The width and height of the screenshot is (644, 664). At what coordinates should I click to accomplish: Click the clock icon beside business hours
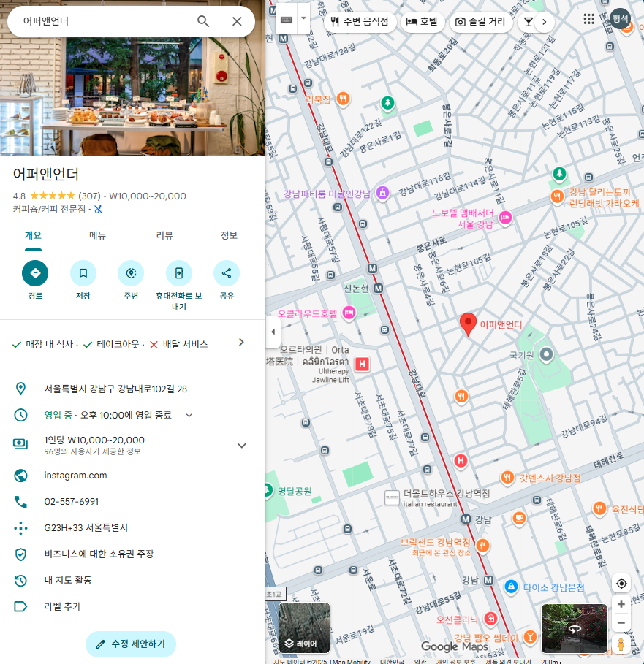20,415
